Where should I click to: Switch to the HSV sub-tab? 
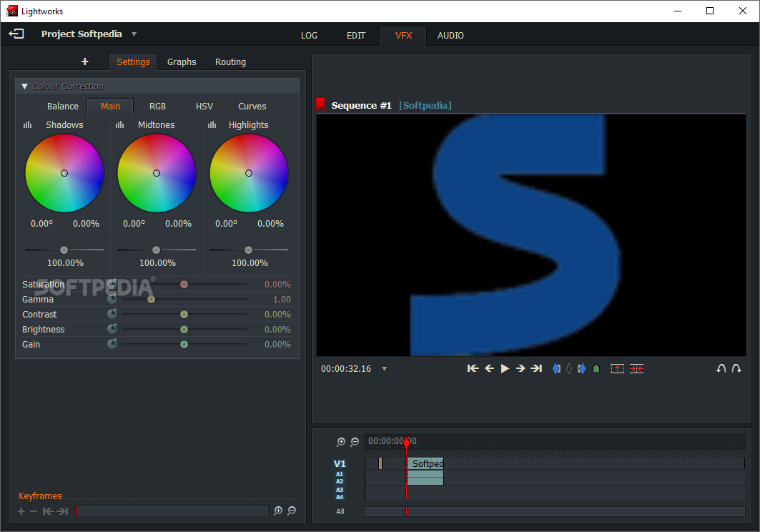(204, 107)
